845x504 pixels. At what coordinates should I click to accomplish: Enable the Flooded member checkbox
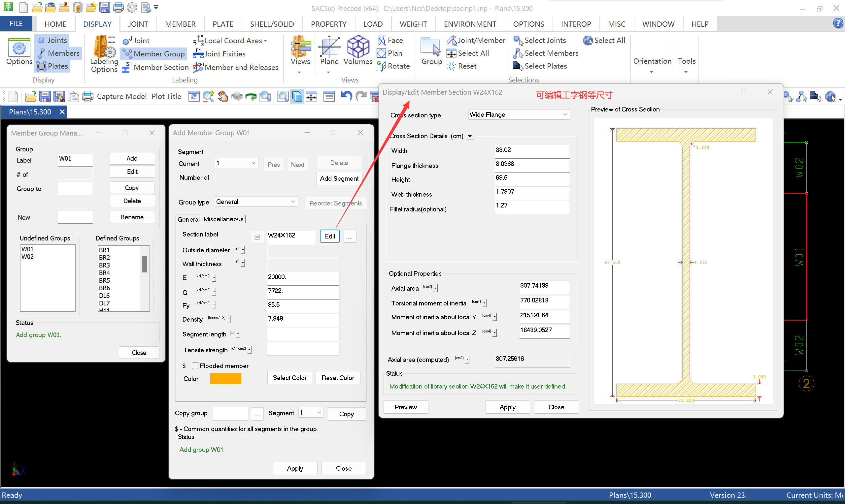tap(195, 366)
